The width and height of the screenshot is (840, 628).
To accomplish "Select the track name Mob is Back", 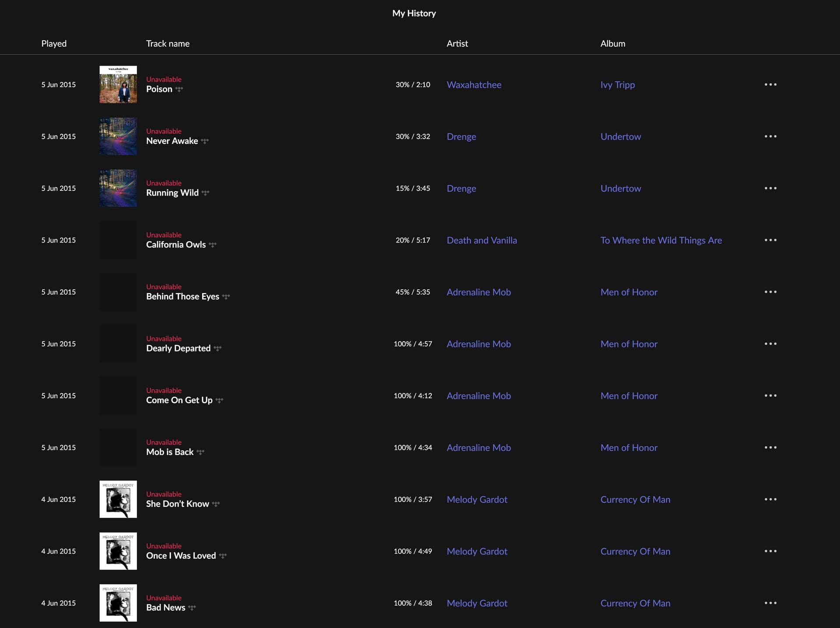I will [x=170, y=452].
